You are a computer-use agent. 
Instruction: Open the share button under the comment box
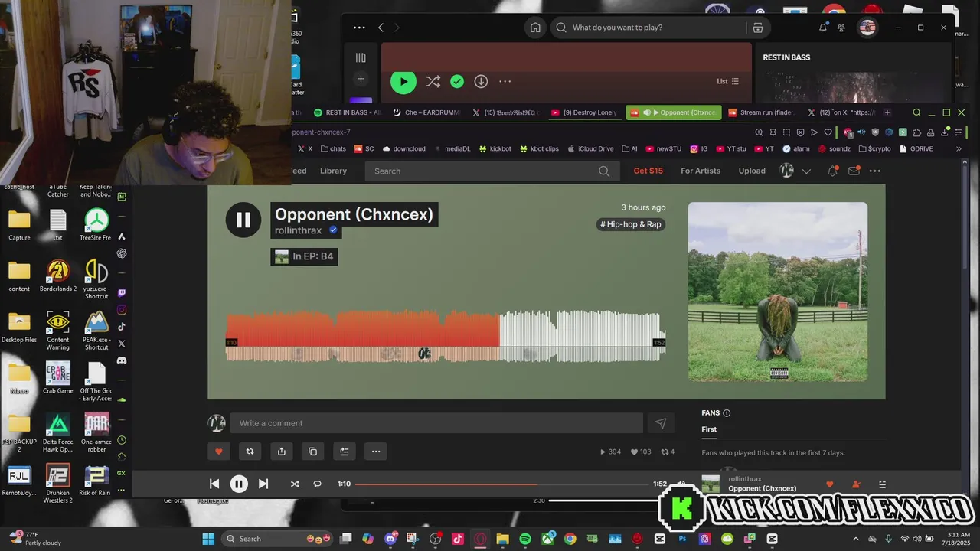[281, 452]
